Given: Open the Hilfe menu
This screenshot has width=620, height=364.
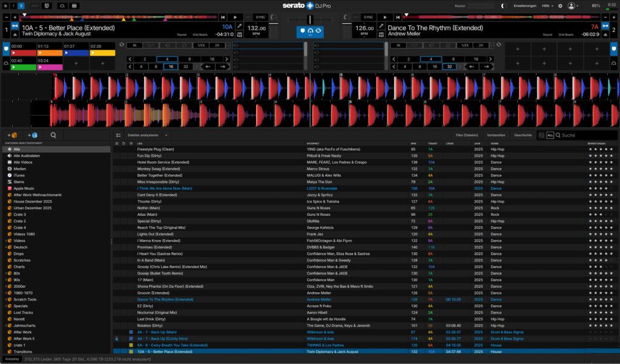Looking at the screenshot, I should tap(547, 5).
